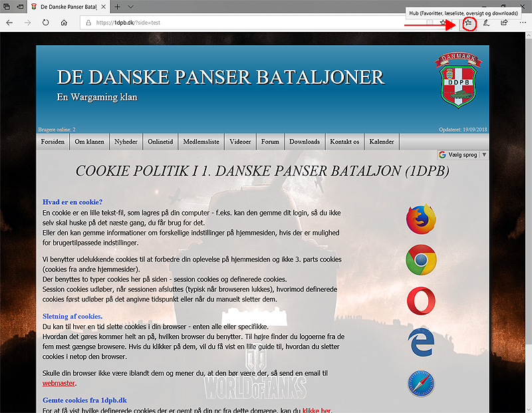Go to the Kalender page
This screenshot has height=413, width=532.
coord(382,142)
